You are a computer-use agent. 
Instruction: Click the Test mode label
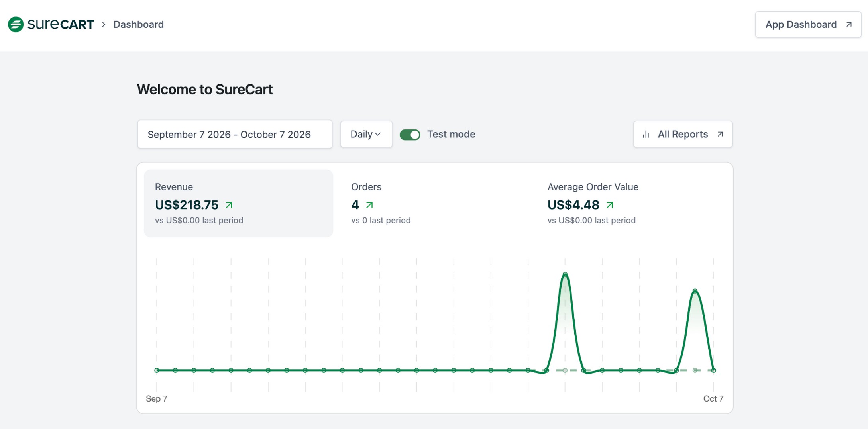(451, 134)
